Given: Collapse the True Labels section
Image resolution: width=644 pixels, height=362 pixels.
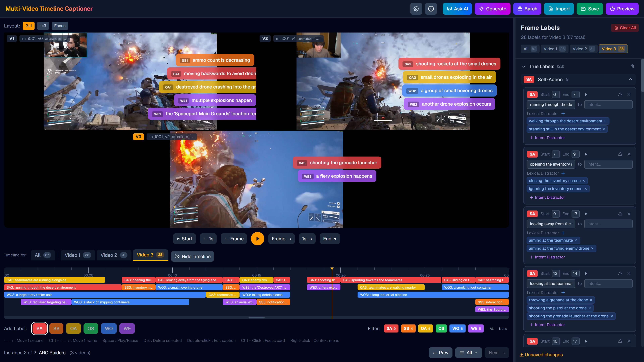Looking at the screenshot, I should [x=523, y=67].
